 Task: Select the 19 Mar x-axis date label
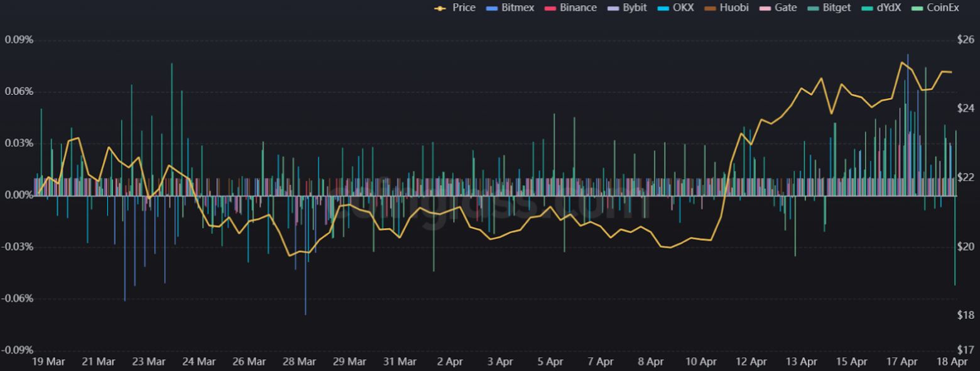point(48,362)
